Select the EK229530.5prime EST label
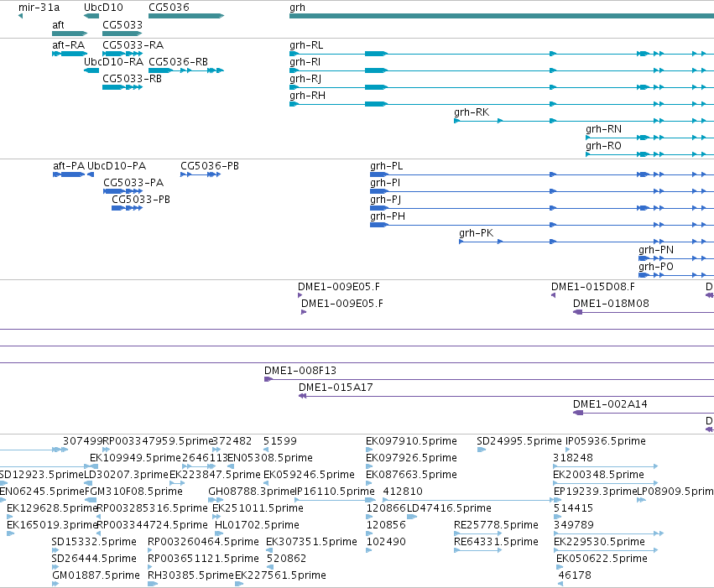Screen dimensions: 714x588 coord(599,543)
